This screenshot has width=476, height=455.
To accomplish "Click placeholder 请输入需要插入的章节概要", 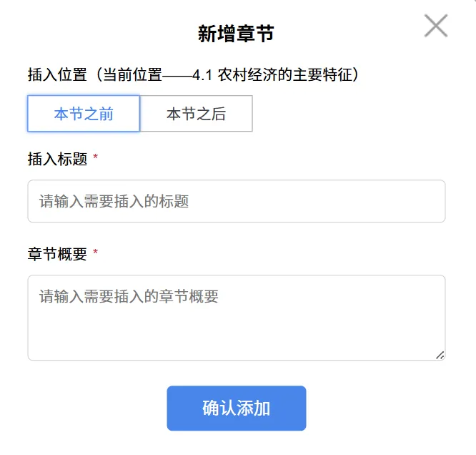I will tap(129, 296).
